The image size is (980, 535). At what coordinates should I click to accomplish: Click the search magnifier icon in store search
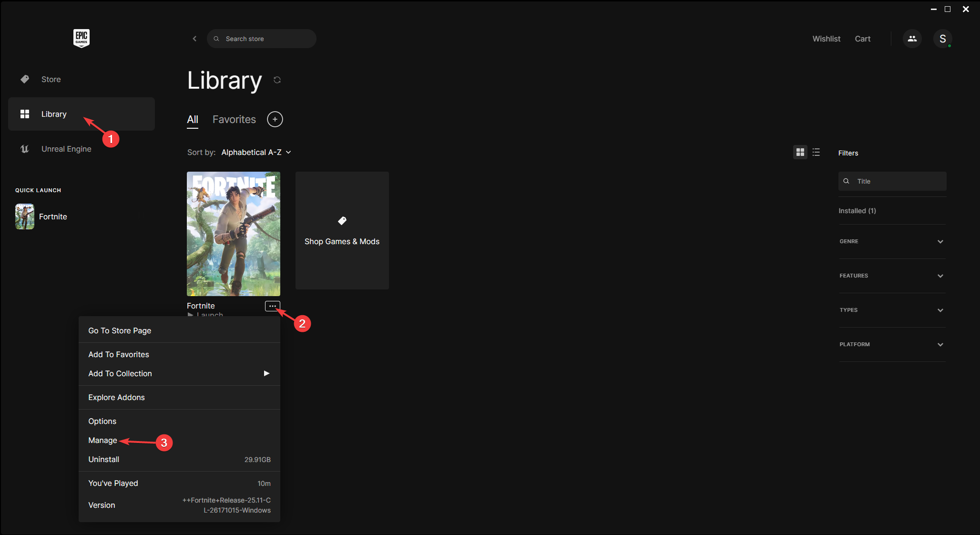pyautogui.click(x=216, y=39)
